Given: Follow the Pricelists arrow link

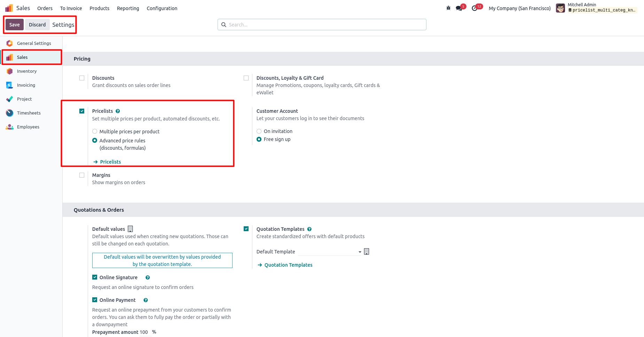Looking at the screenshot, I should pyautogui.click(x=107, y=162).
